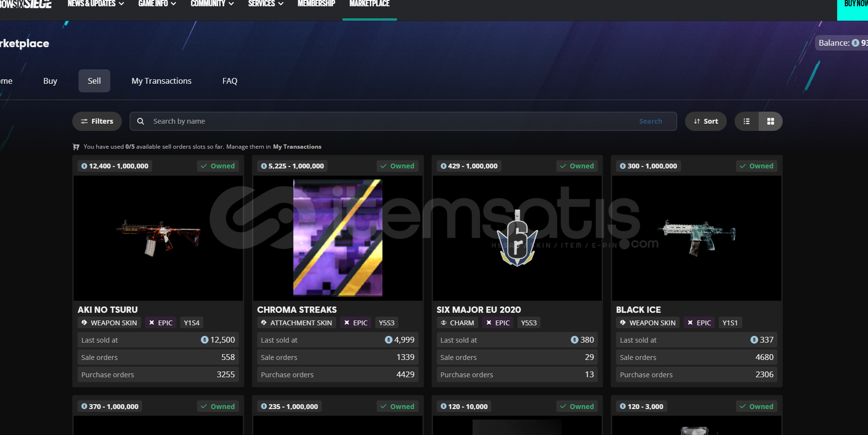Open the Six Major EU 2020 charm image
868x435 pixels.
[x=517, y=238]
